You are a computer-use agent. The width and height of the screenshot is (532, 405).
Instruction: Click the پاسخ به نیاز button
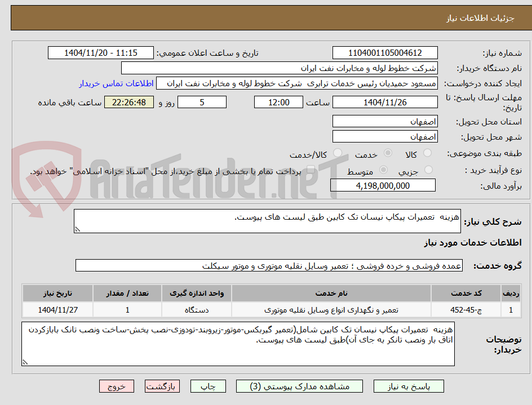pos(409,386)
